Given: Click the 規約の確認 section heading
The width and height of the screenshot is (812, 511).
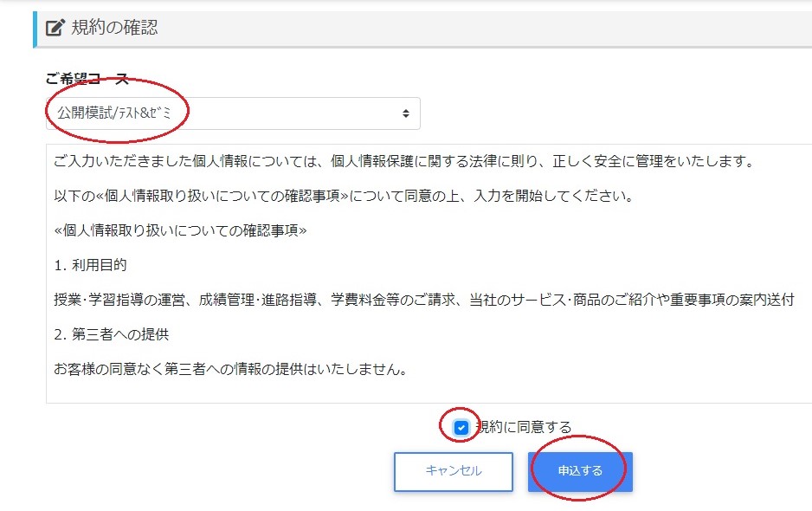Looking at the screenshot, I should pos(114,28).
